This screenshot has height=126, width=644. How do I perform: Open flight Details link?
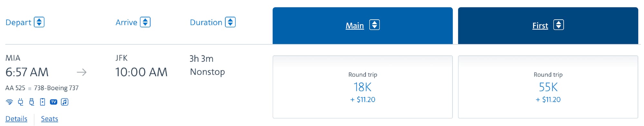coord(16,119)
